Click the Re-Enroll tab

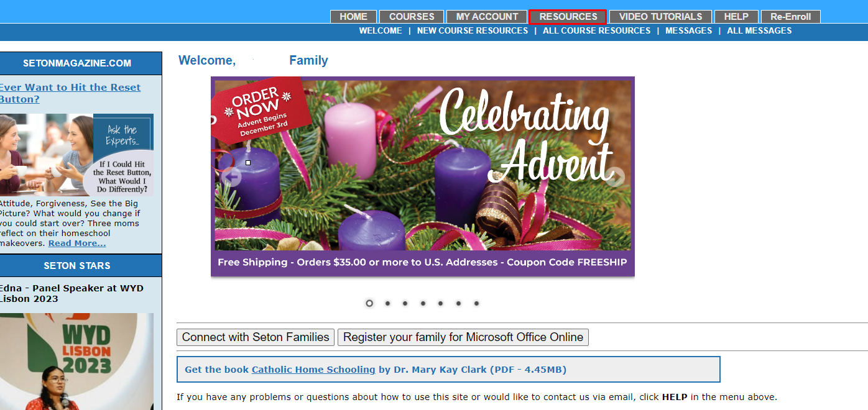point(790,17)
